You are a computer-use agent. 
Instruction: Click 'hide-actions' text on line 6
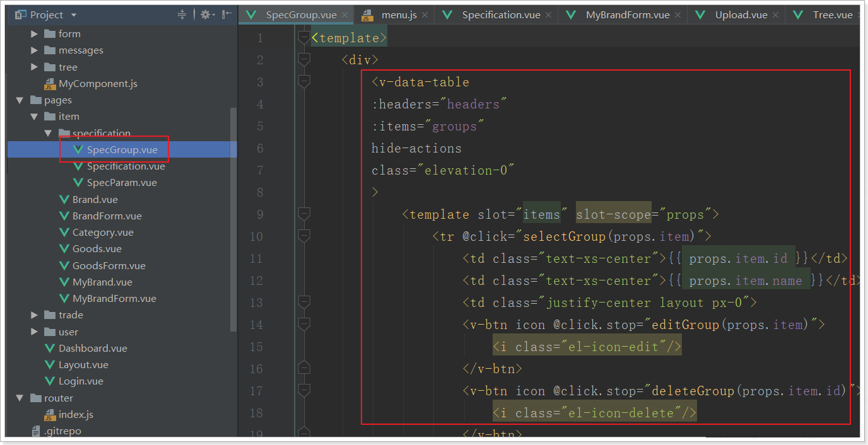point(416,148)
